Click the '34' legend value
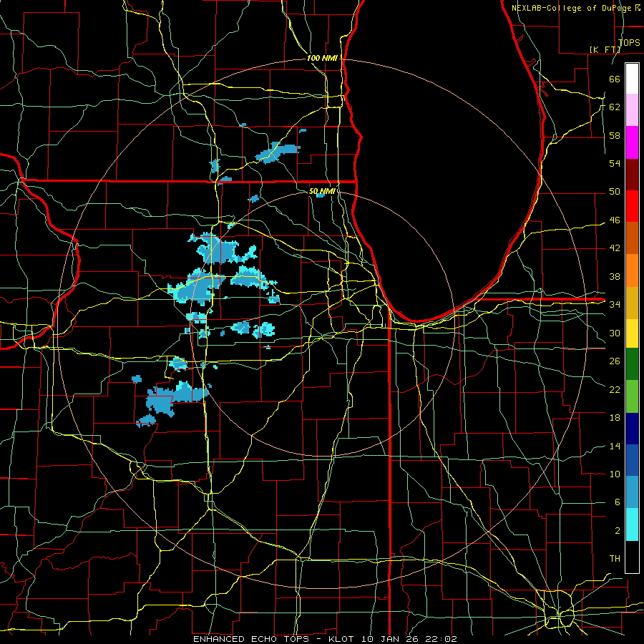Screen dimensions: 644x644 pos(615,305)
